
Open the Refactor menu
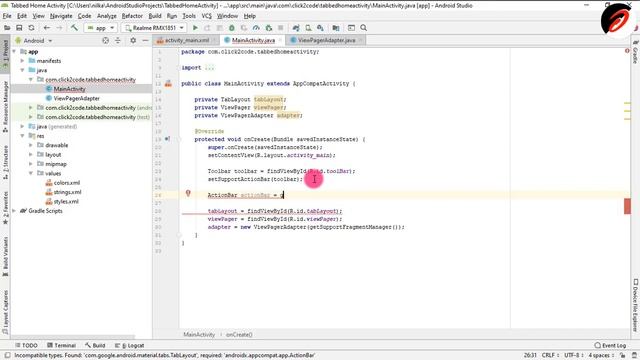(x=132, y=16)
